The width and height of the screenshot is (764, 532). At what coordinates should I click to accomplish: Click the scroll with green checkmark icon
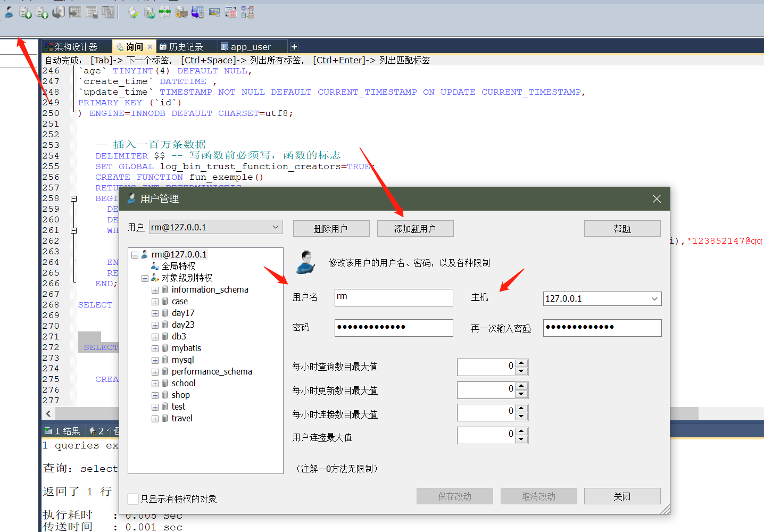(133, 12)
